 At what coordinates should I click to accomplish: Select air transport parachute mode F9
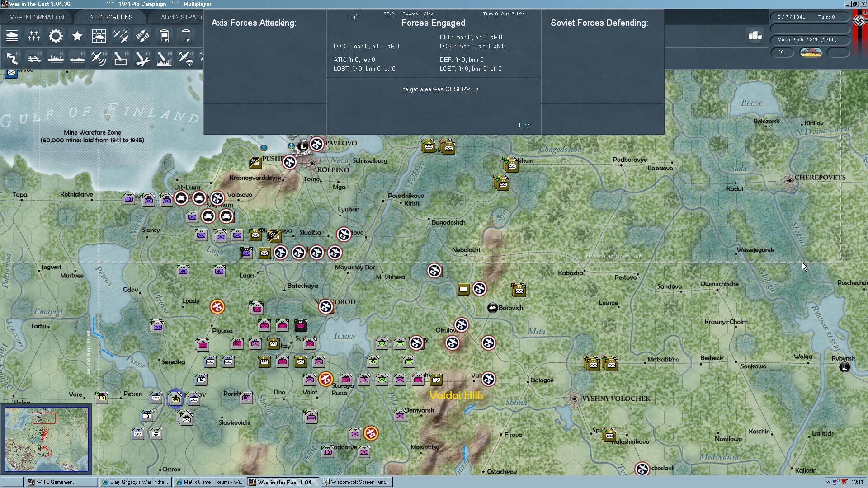pyautogui.click(x=186, y=58)
